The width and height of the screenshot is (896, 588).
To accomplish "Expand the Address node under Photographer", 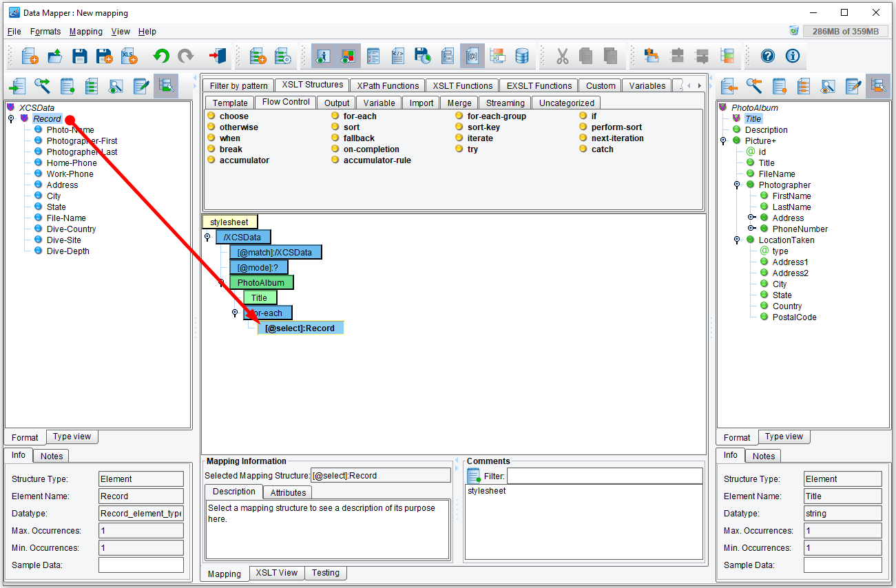I will 751,218.
